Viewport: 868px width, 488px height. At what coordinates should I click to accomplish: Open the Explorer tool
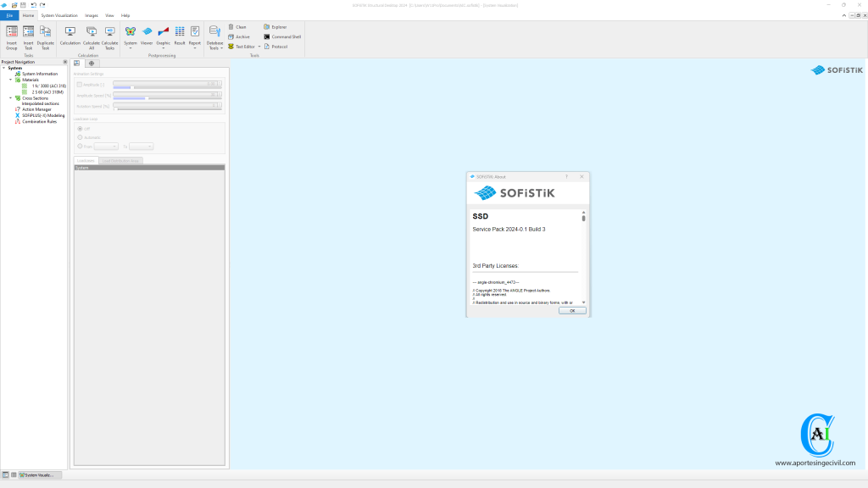[x=275, y=27]
